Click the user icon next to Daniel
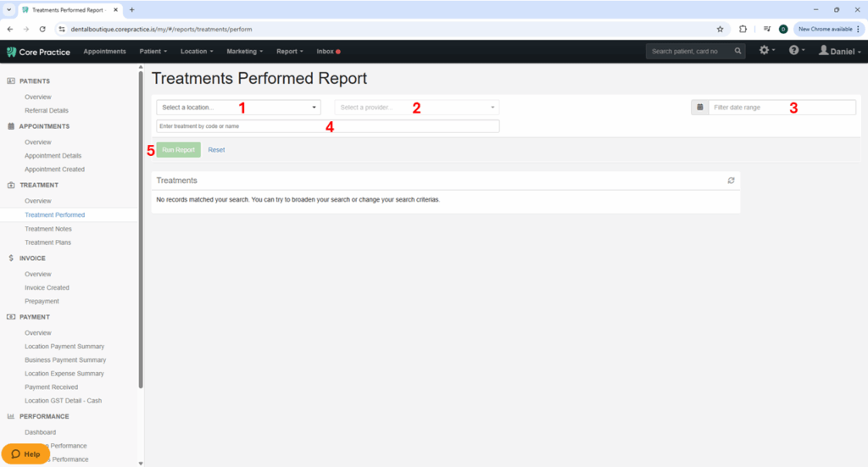The width and height of the screenshot is (868, 467). [823, 50]
